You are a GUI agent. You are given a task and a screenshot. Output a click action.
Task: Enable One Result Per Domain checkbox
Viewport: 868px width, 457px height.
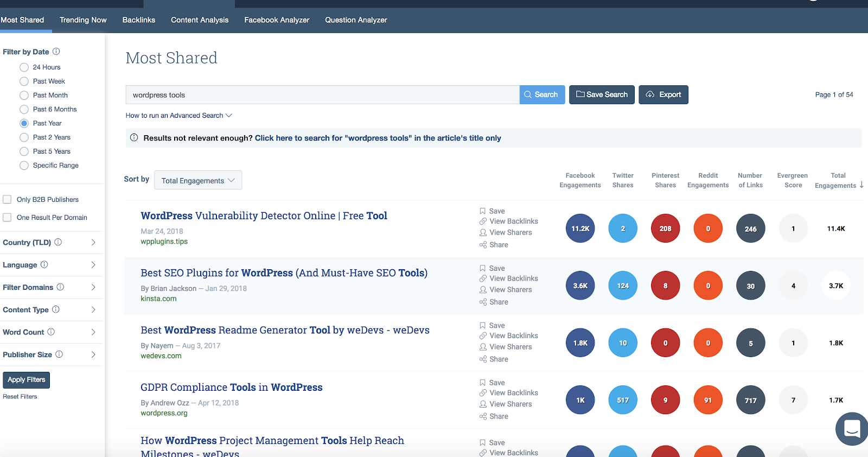pos(7,217)
